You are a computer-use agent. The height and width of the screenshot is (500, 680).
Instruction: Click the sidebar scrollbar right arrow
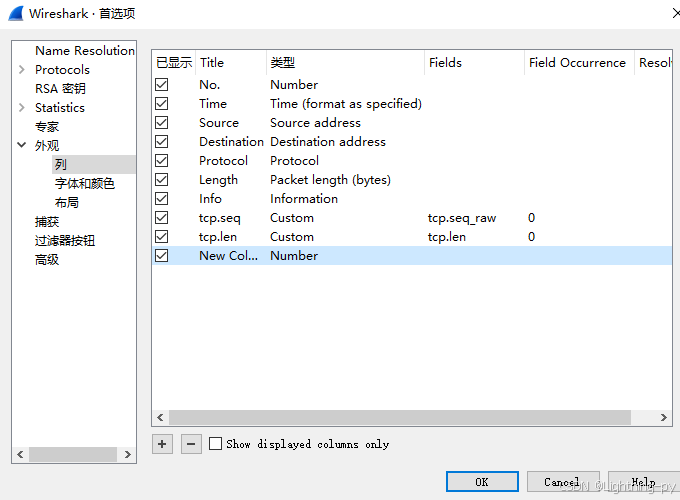coord(128,454)
